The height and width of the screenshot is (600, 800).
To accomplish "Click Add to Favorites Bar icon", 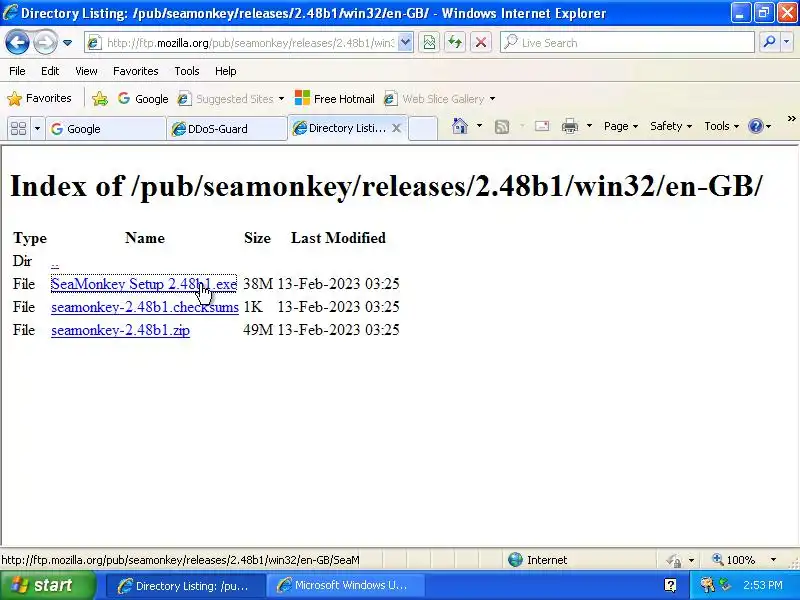I will pyautogui.click(x=100, y=98).
